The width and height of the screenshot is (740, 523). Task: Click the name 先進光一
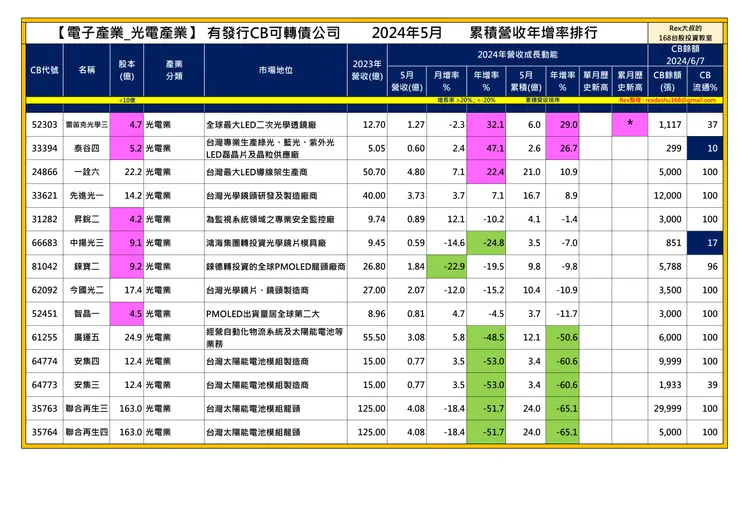86,195
